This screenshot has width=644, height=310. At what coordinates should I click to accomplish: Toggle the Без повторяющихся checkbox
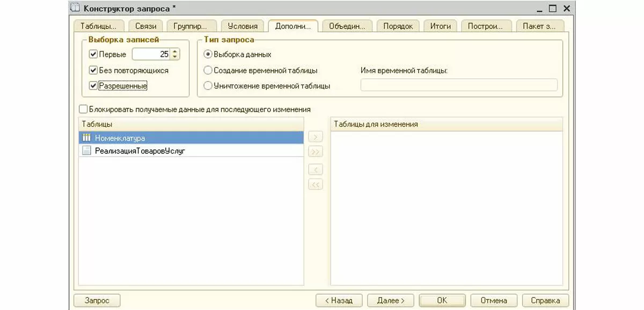[93, 70]
